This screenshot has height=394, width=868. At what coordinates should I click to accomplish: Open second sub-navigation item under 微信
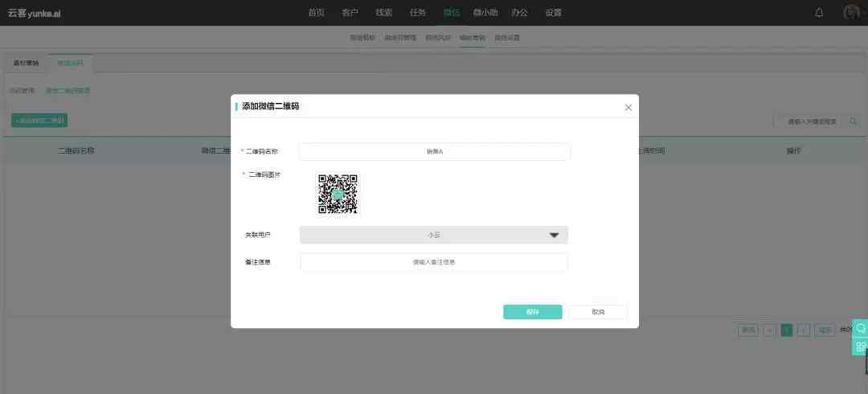coord(400,38)
